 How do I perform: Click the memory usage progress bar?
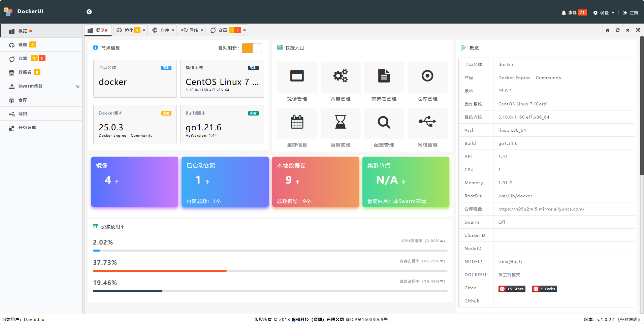(x=270, y=271)
